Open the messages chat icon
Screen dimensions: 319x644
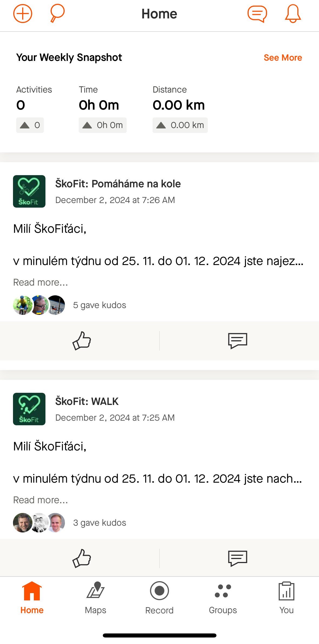257,14
